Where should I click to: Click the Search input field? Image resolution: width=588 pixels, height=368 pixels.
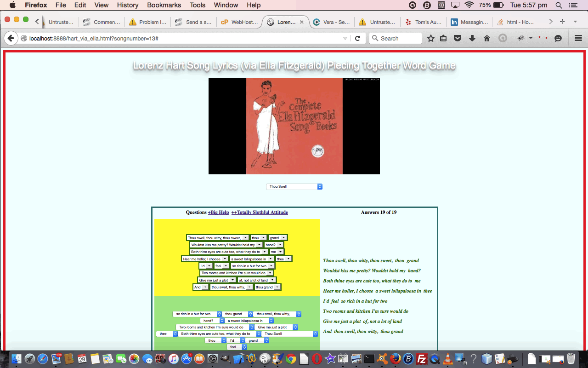point(395,39)
